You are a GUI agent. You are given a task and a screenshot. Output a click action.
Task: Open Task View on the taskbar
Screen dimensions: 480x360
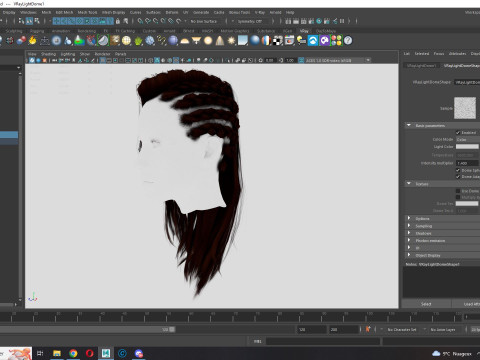40,353
